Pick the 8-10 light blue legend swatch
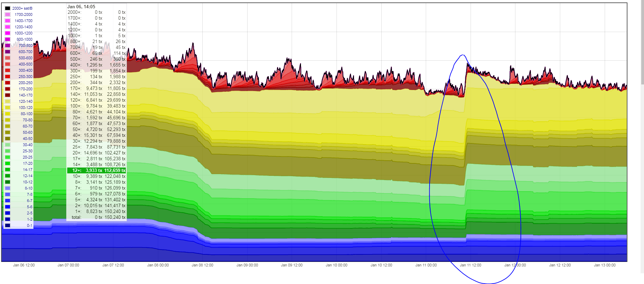Viewport: 644px width, 284px height. coord(8,188)
